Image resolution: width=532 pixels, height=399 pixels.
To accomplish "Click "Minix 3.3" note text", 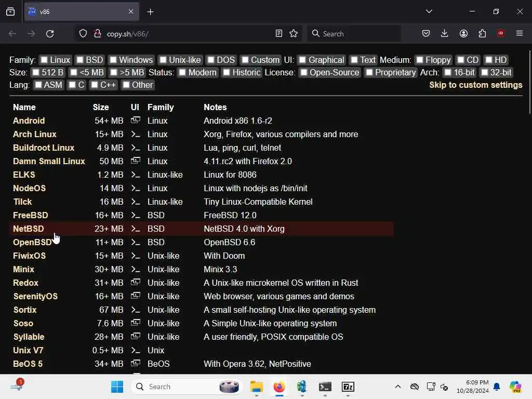I will click(220, 269).
